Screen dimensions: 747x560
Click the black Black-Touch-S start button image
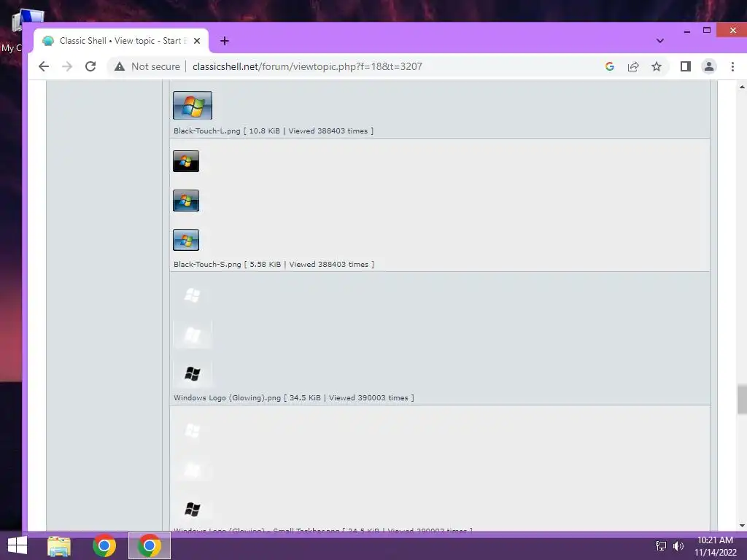(186, 161)
